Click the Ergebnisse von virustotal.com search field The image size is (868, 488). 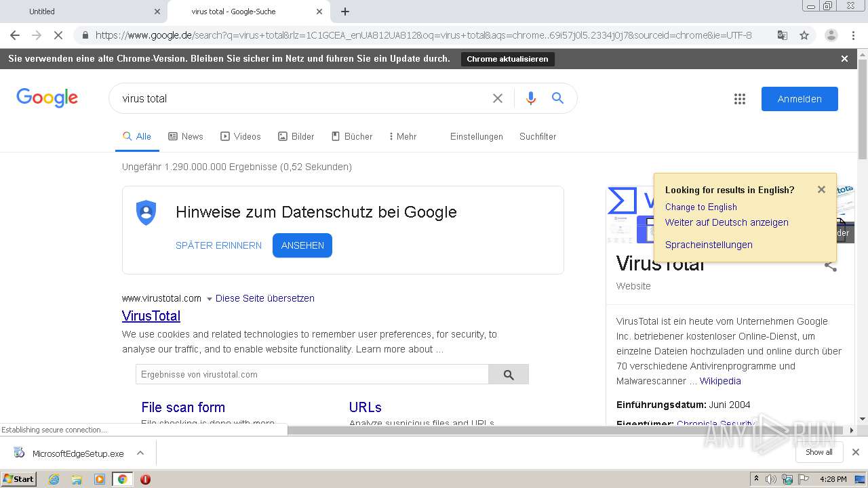click(312, 374)
